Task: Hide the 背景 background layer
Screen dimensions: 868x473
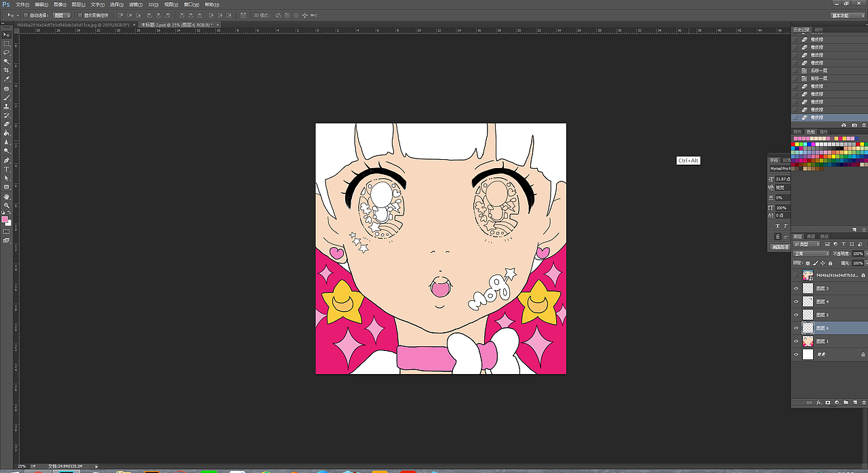Action: pyautogui.click(x=796, y=354)
